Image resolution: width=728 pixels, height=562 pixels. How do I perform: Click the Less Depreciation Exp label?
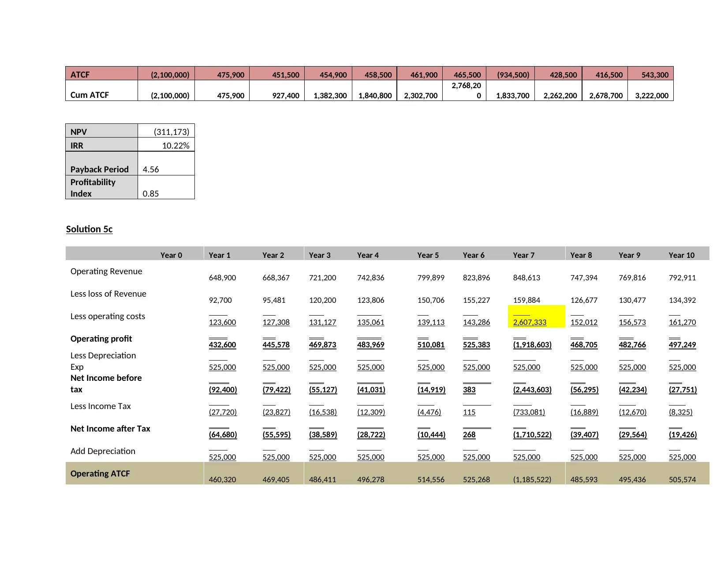point(103,361)
